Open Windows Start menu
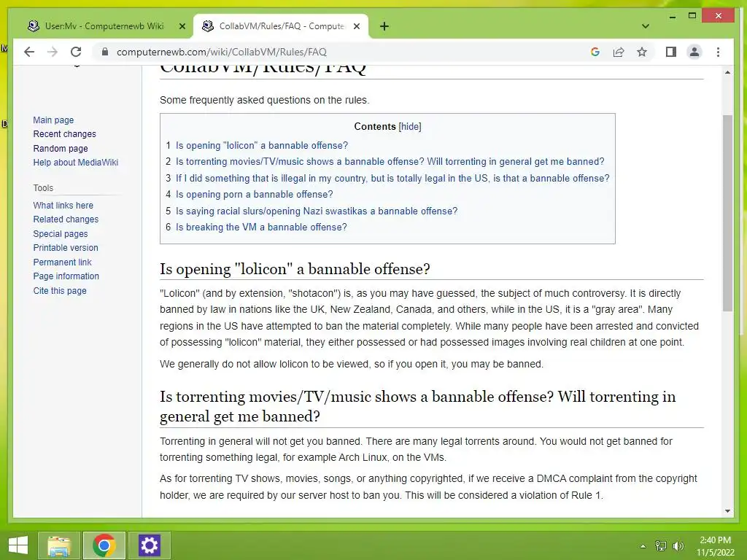The image size is (747, 560). coord(18,545)
